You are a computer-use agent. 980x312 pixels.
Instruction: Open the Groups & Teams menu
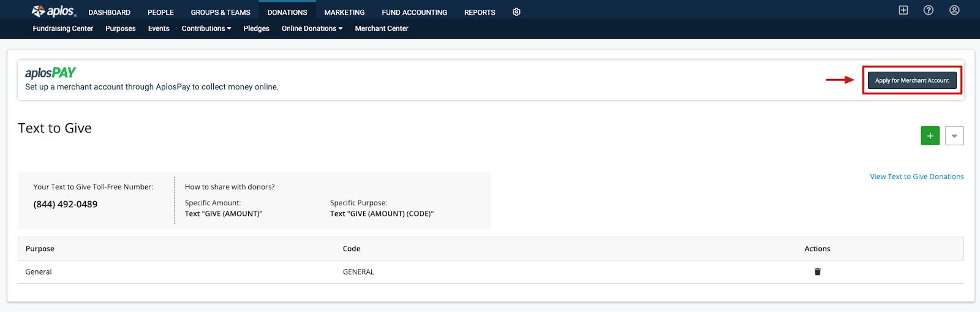pos(221,12)
